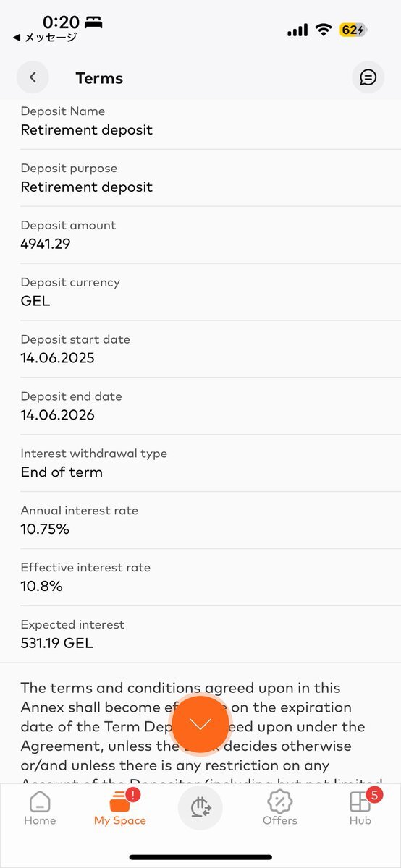Viewport: 401px width, 868px height.
Task: Open the Offers tab
Action: [280, 808]
